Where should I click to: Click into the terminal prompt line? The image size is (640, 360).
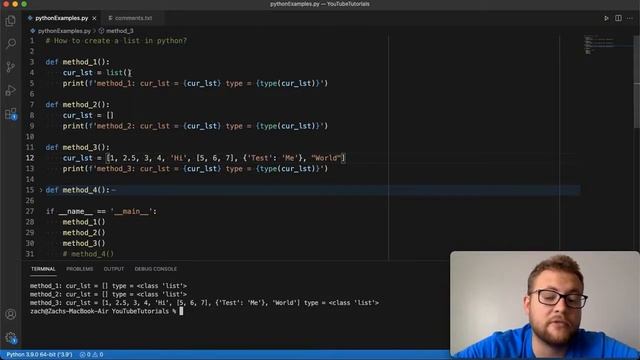click(106, 311)
